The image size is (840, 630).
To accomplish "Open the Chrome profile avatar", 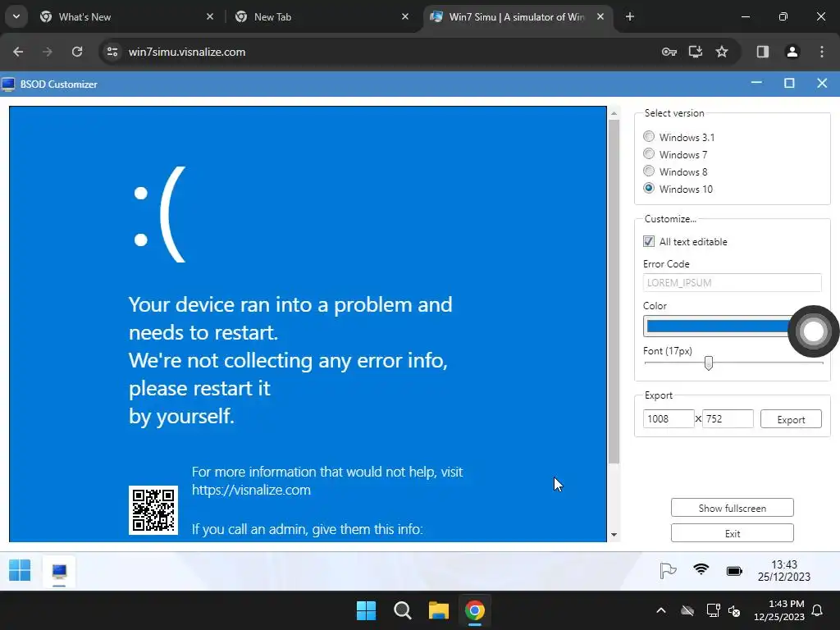I will pyautogui.click(x=792, y=52).
